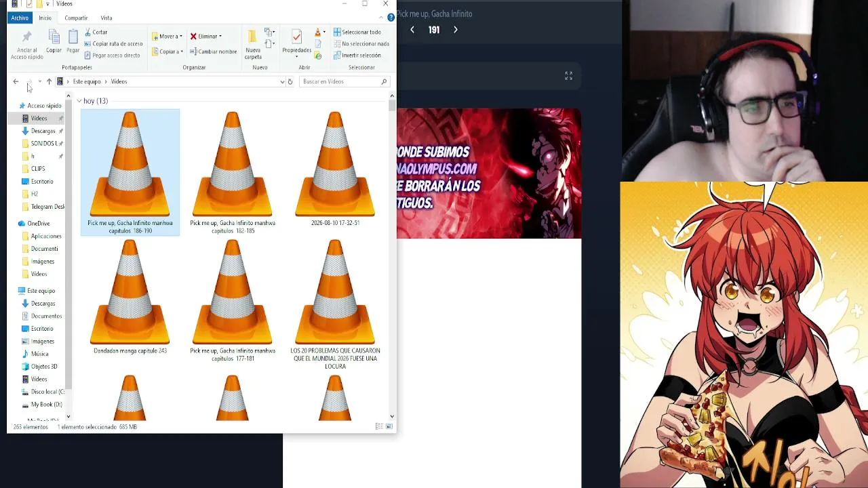Click Este equipo in the address breadcrumb
Screen dimensions: 868x488
tap(87, 81)
